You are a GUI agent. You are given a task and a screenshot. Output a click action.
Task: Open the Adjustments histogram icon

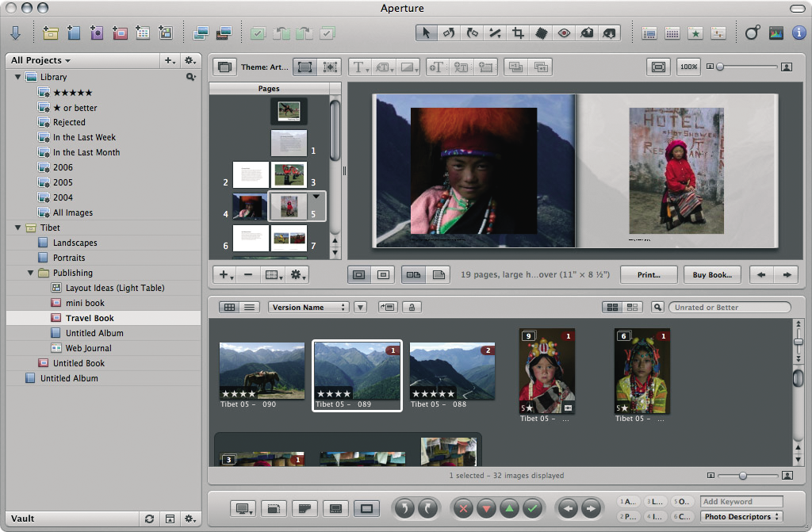coord(776,33)
